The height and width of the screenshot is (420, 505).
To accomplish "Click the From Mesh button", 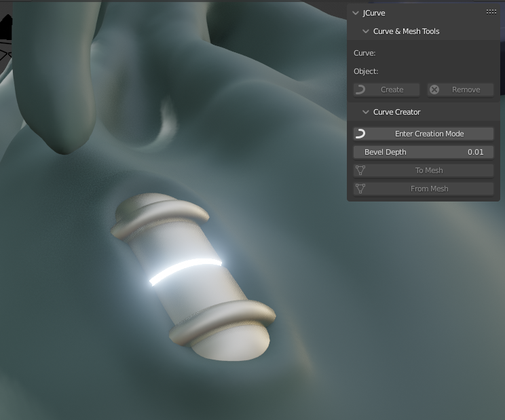I will (x=424, y=189).
